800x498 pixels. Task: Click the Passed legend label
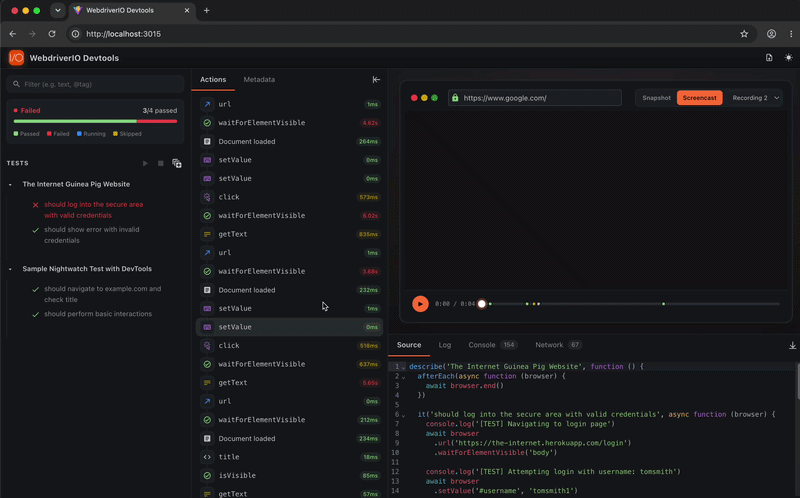tap(29, 134)
